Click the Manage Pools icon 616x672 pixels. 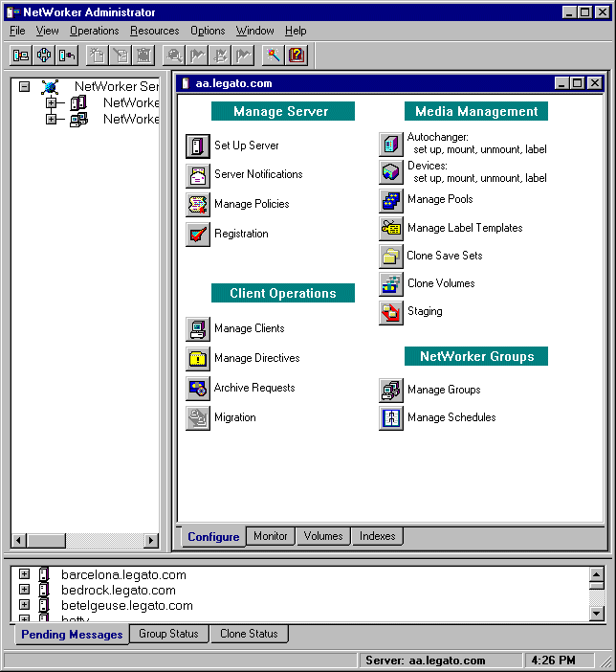point(390,200)
